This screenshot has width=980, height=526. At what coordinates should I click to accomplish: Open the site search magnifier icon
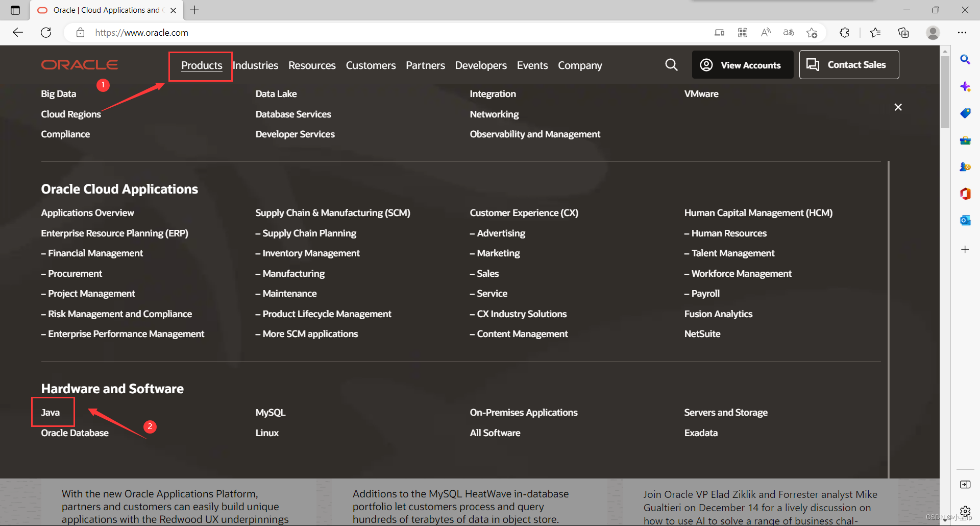pyautogui.click(x=671, y=65)
